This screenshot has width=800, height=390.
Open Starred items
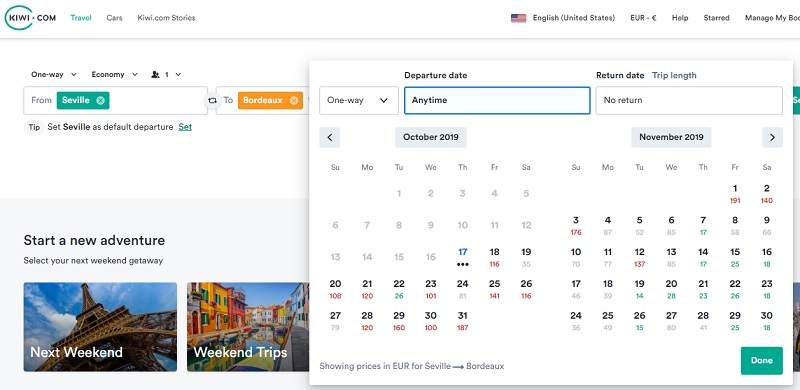pos(716,18)
